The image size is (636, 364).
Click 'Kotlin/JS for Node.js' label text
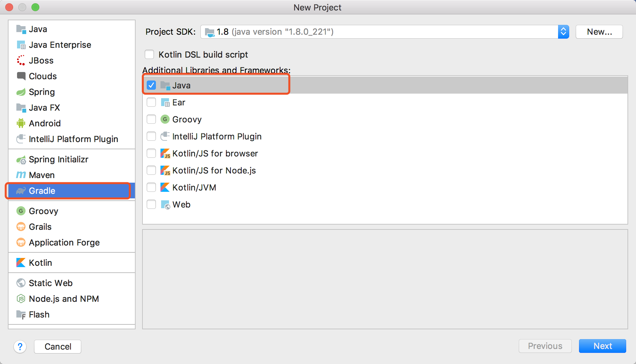tap(214, 171)
